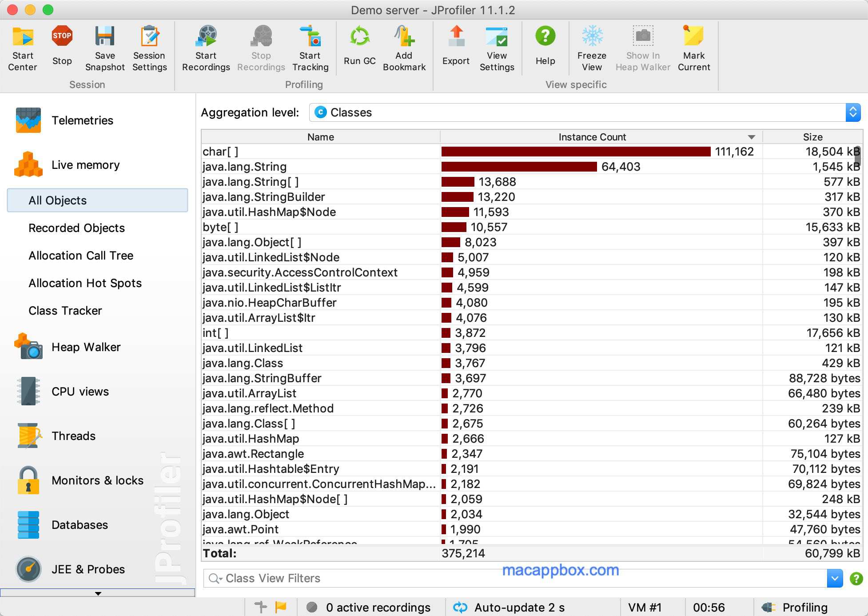
Task: Click VM #1 in status bar
Action: 645,608
